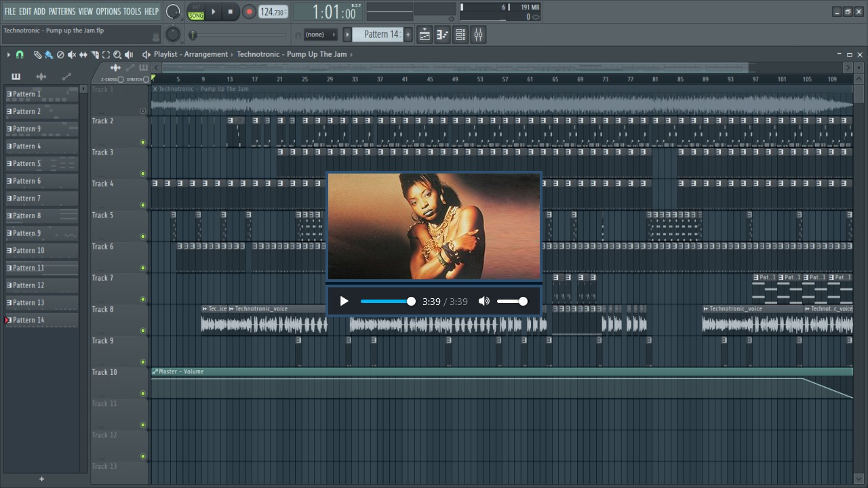This screenshot has height=488, width=868.
Task: Click play on the video overlay player
Action: tap(344, 302)
